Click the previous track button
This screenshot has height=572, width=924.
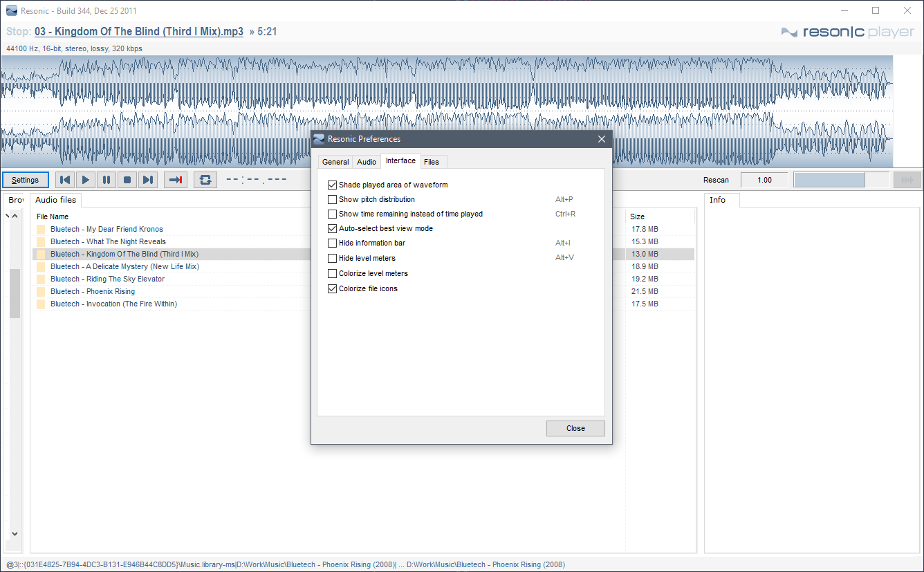click(65, 180)
